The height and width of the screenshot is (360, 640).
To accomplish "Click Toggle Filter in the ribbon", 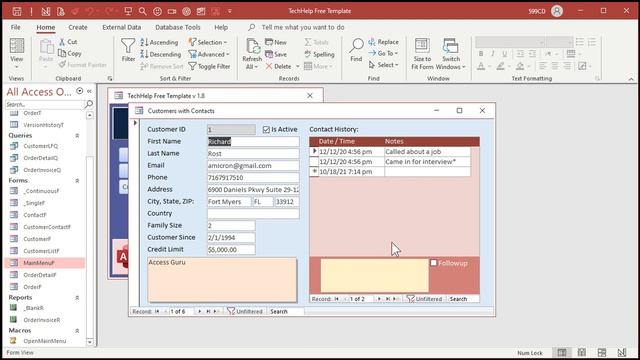I will [209, 66].
